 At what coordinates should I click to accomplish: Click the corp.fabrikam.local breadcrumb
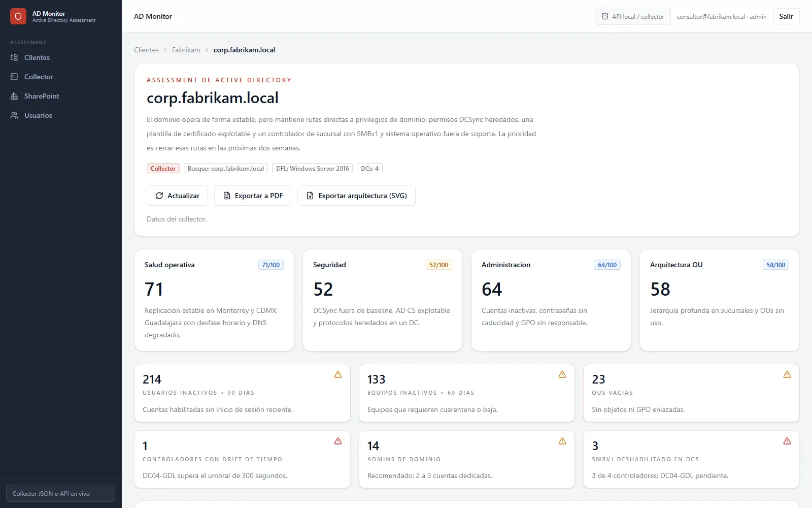coord(244,50)
